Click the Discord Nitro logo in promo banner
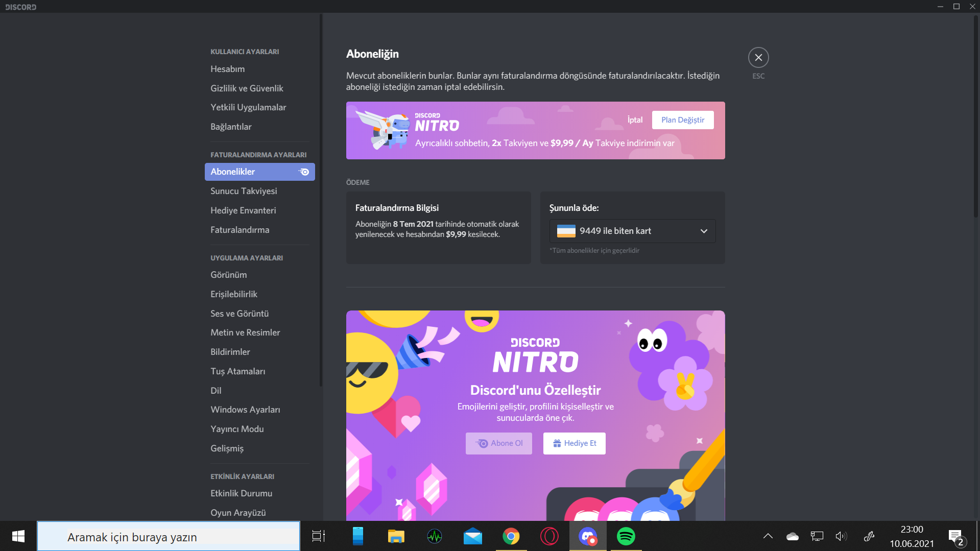 click(x=535, y=355)
